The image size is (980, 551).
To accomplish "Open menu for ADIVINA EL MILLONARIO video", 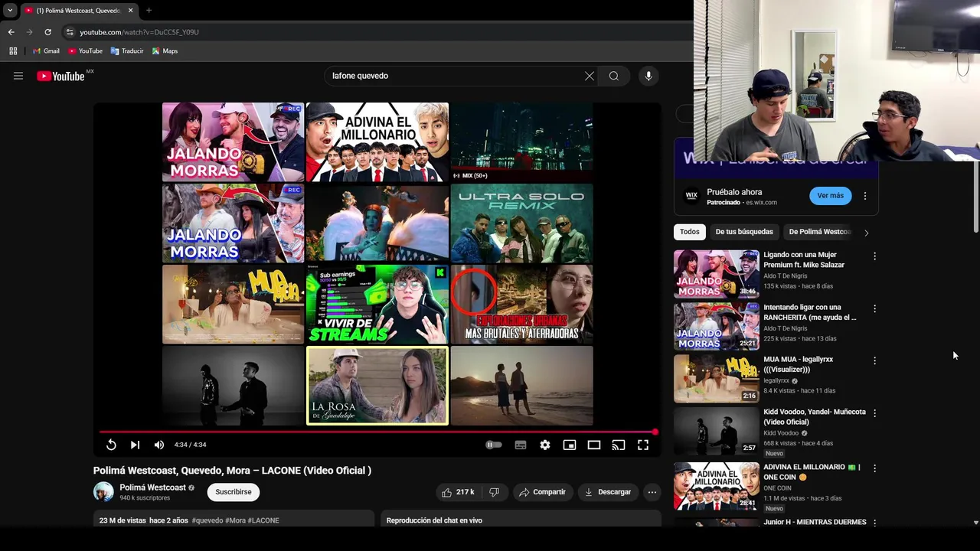I will [x=874, y=468].
